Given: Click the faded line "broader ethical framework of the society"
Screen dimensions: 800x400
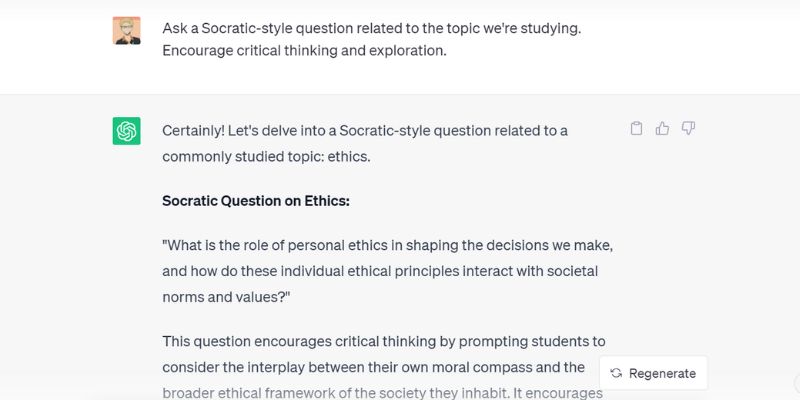Looking at the screenshot, I should [x=383, y=393].
